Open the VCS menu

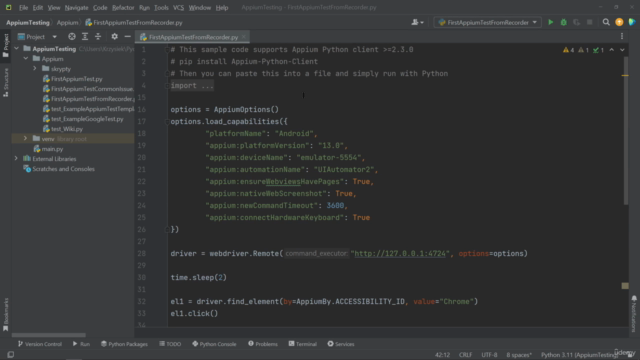178,7
